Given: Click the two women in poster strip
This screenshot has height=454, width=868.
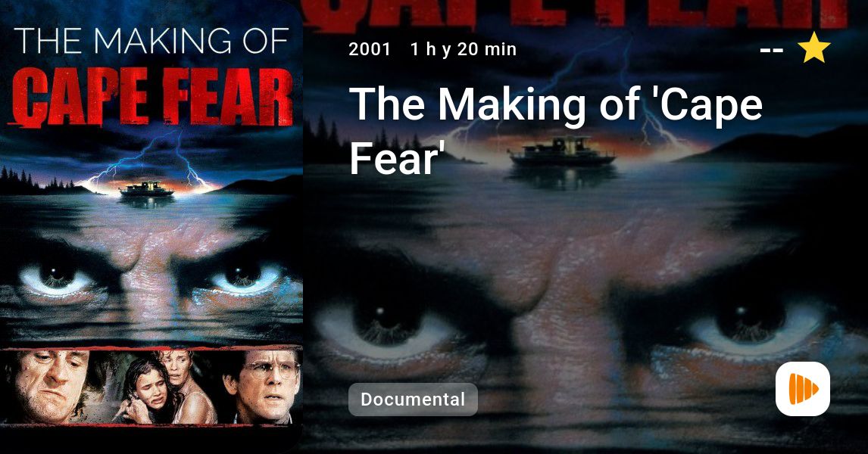Looking at the screenshot, I should [166, 387].
